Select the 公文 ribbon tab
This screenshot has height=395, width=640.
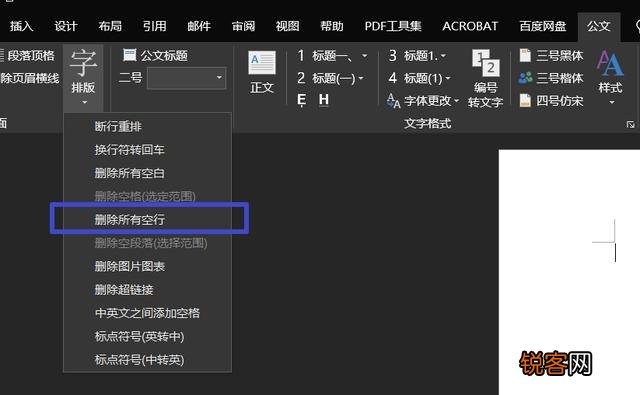tap(599, 27)
